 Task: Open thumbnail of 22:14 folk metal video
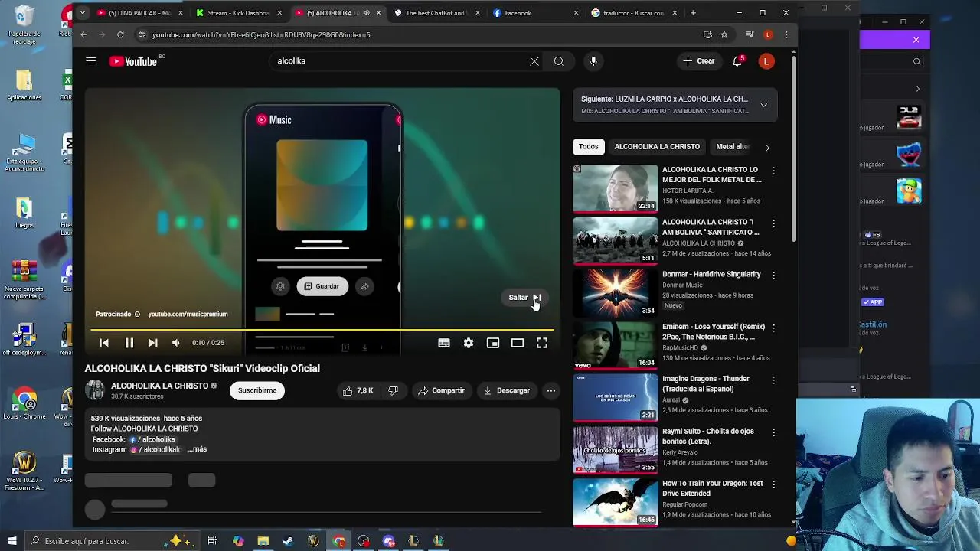click(615, 188)
